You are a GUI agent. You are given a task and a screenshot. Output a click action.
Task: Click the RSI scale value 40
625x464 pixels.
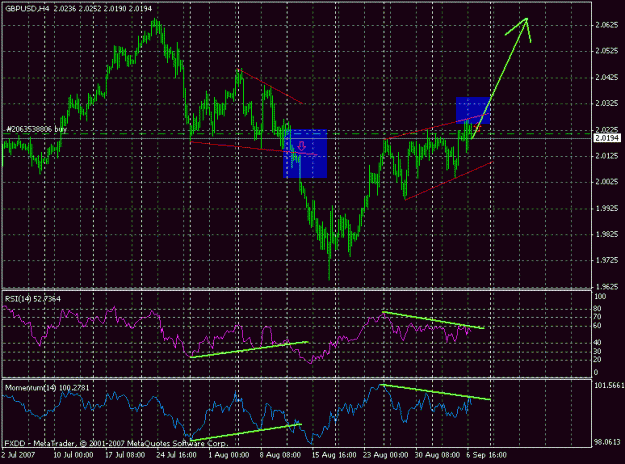(597, 342)
